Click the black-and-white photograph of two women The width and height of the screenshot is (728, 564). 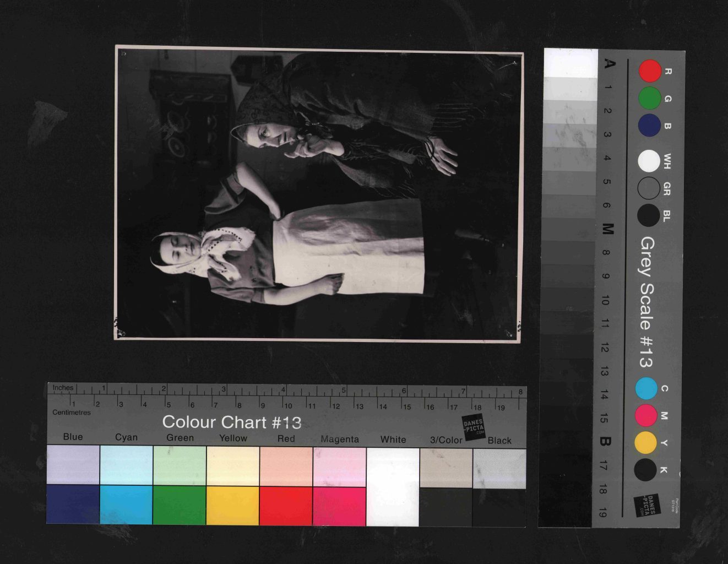tap(318, 194)
